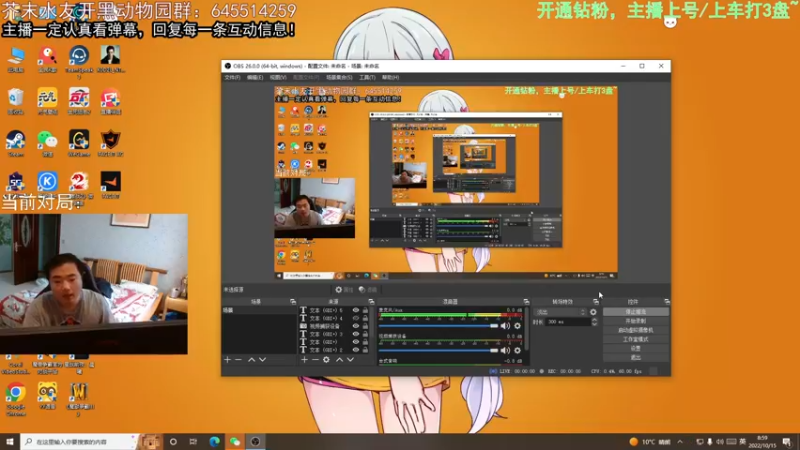Image resolution: width=800 pixels, height=450 pixels.
Task: Open the 帮助(H) Help menu in OBS
Action: 390,78
